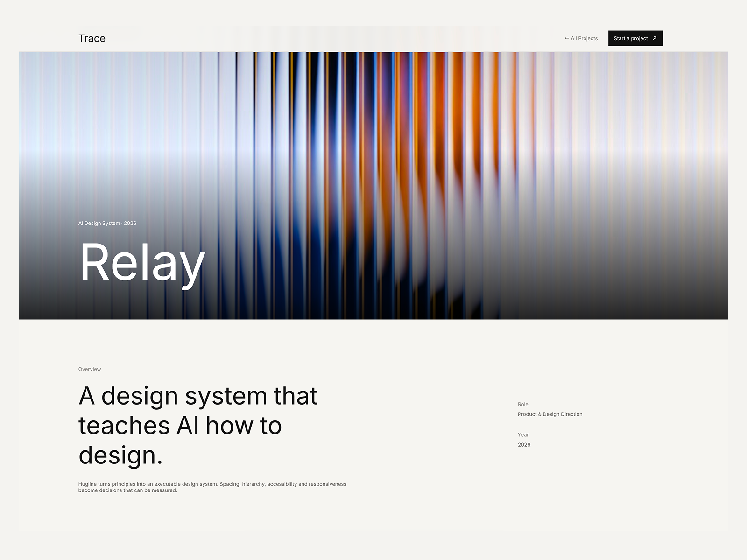
Task: Click the Overview section label
Action: 90,369
